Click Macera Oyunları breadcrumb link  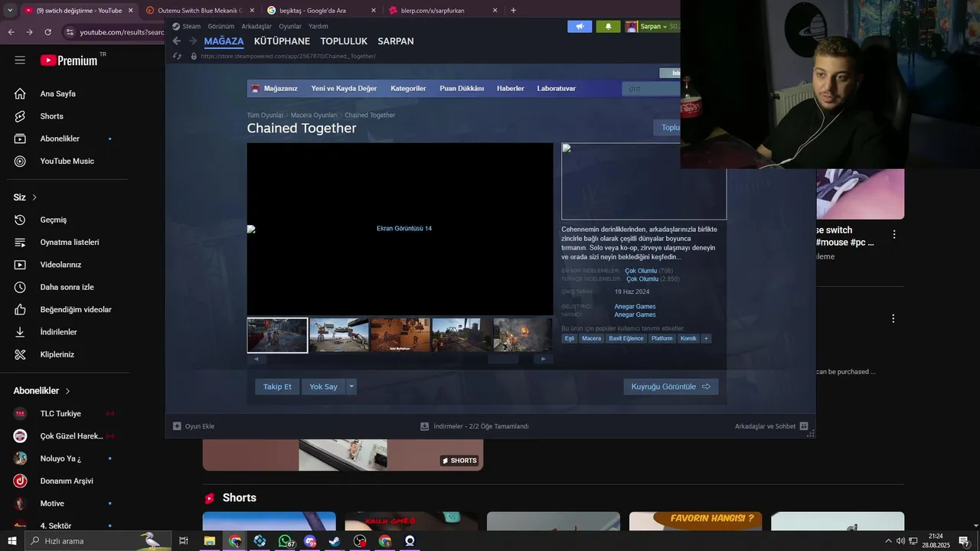tap(314, 116)
